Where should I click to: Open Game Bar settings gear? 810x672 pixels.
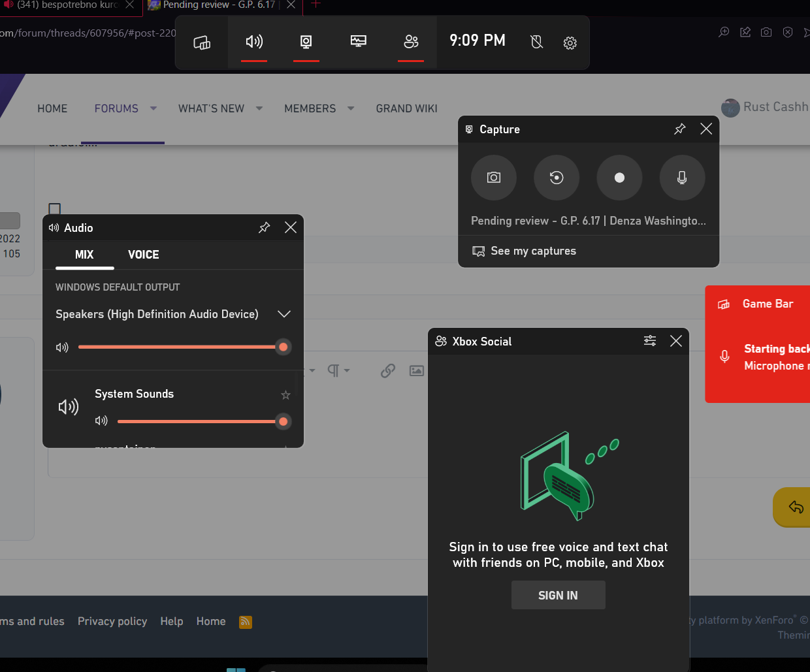point(570,43)
